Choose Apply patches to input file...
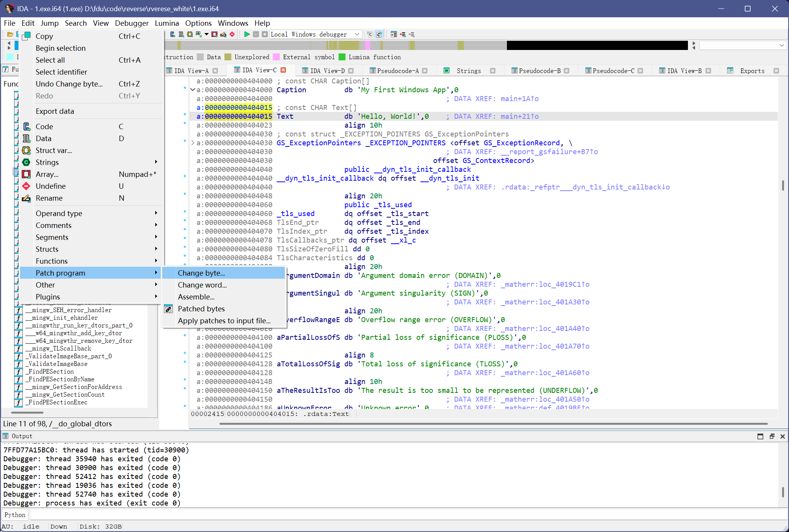Viewport: 789px width, 532px height. [224, 321]
